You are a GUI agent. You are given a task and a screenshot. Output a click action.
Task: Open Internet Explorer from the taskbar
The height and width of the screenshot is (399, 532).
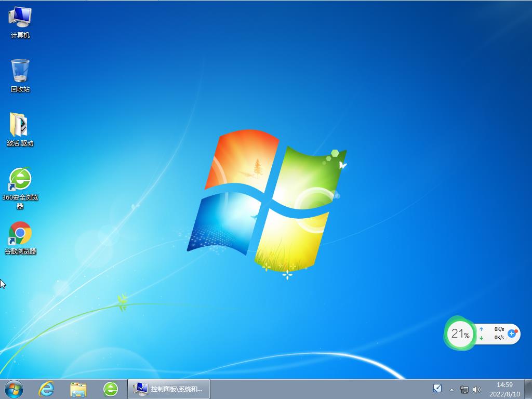(46, 389)
